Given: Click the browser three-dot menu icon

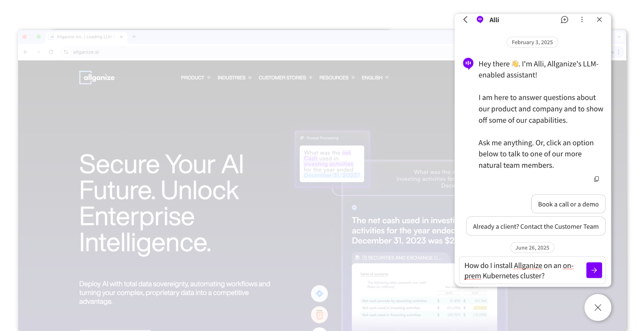Looking at the screenshot, I should tap(619, 52).
